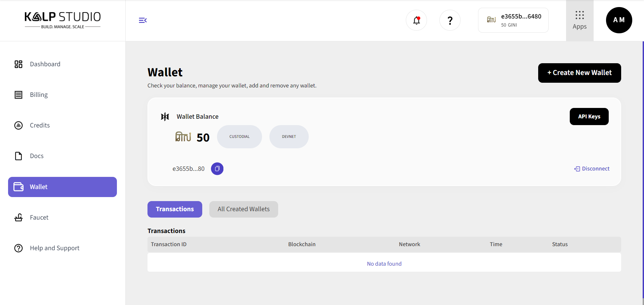Open Docs from the sidebar
The height and width of the screenshot is (305, 644).
click(x=37, y=156)
